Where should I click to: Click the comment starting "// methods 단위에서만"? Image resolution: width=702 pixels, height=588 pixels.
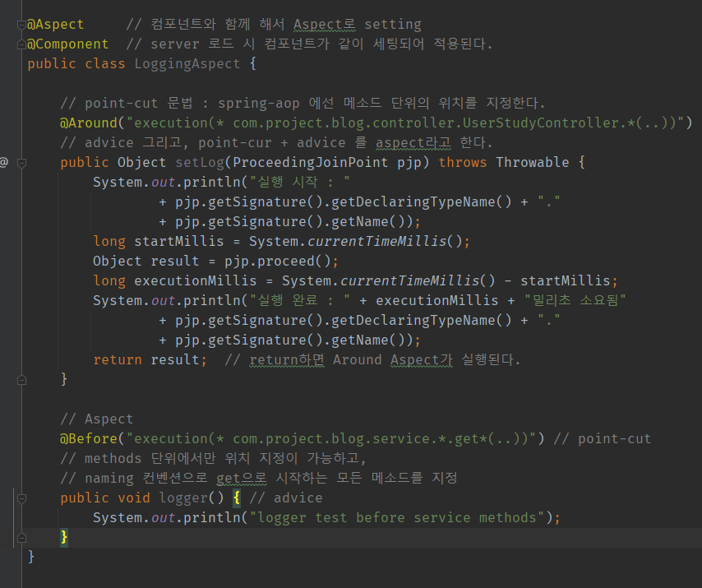coord(214,458)
